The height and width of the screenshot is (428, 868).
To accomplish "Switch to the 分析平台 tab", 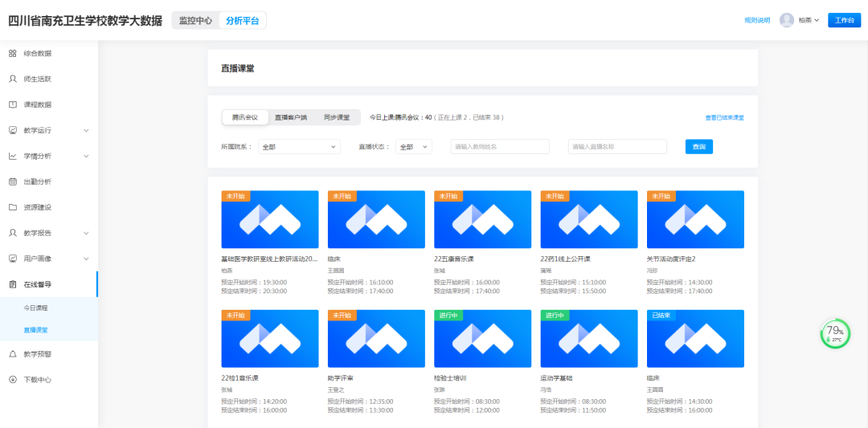I will point(243,20).
